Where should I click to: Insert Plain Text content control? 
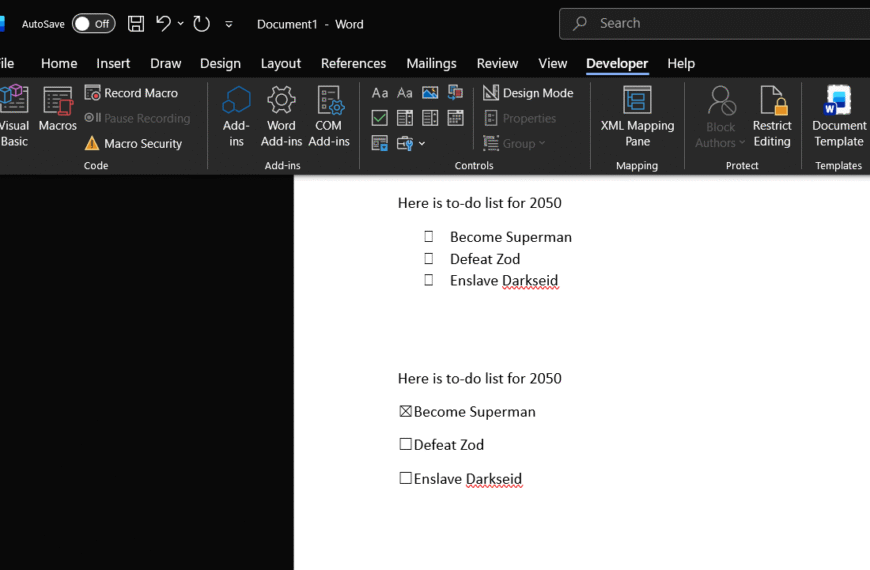(405, 93)
